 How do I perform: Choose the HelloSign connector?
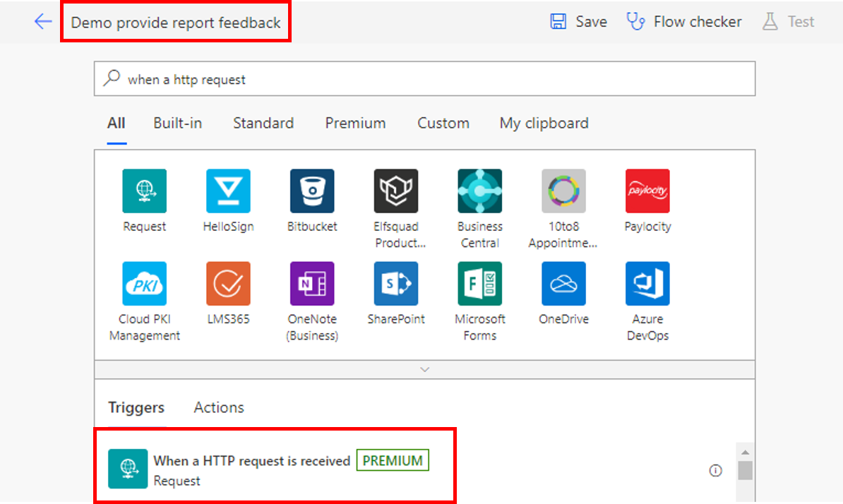[x=228, y=191]
